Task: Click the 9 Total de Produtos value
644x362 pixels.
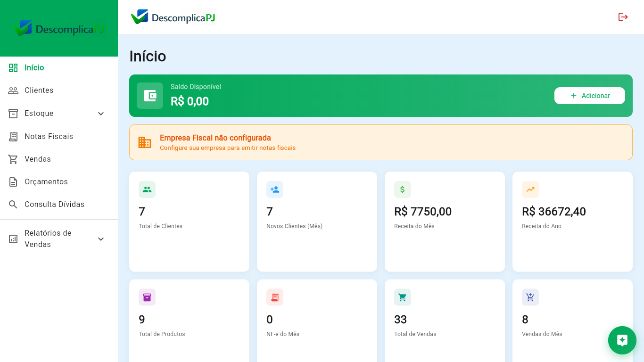Action: pos(142,320)
